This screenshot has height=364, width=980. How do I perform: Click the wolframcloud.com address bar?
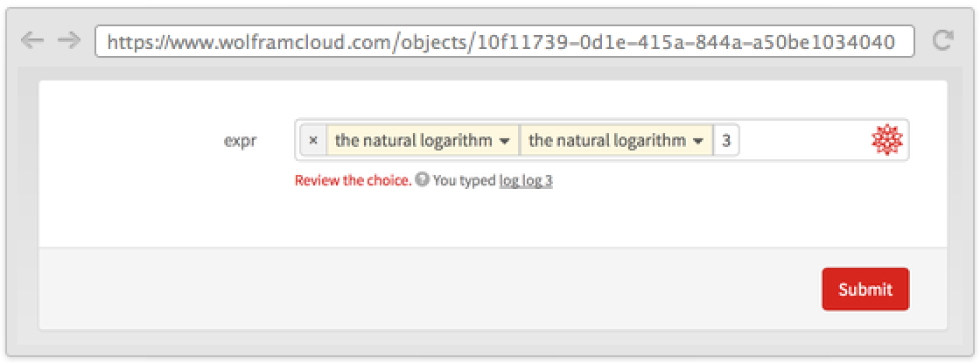click(x=503, y=41)
